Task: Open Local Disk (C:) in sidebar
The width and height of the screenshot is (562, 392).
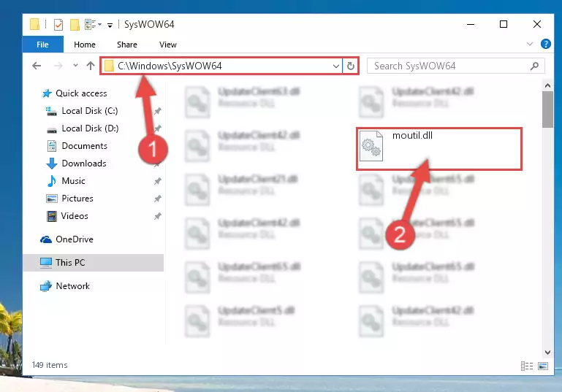Action: [90, 111]
